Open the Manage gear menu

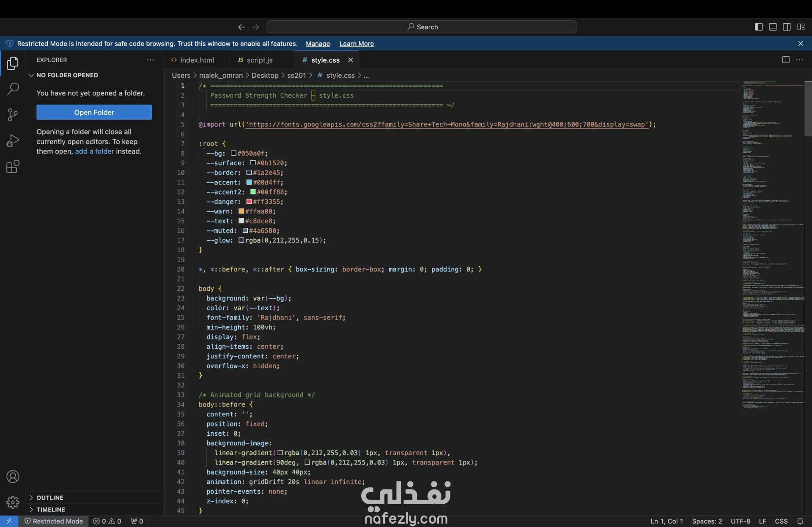point(13,502)
